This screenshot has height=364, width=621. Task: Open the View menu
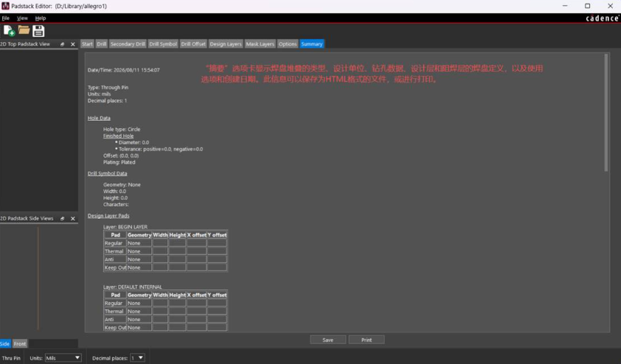pyautogui.click(x=22, y=18)
